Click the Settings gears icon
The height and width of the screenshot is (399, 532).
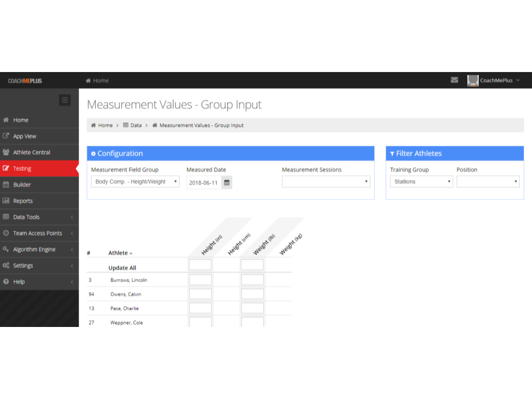tap(6, 265)
